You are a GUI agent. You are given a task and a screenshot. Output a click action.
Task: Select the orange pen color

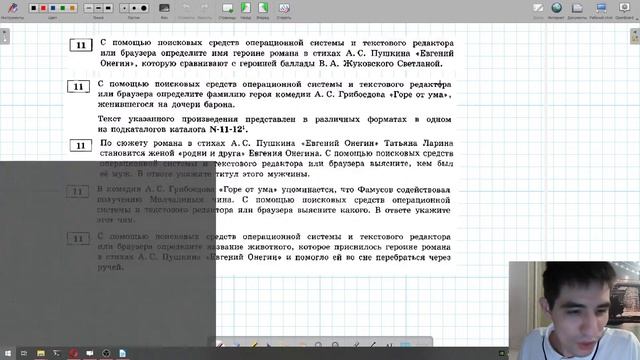72,8
